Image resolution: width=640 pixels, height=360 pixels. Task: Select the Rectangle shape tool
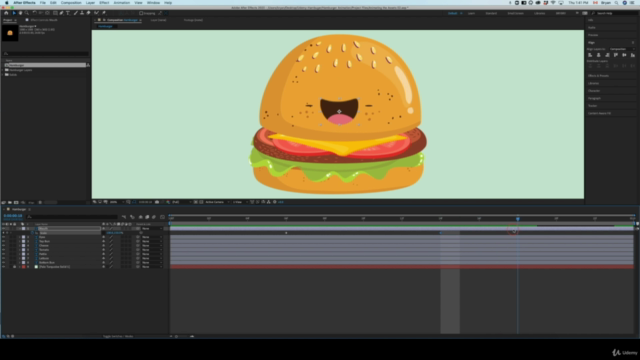tap(55, 13)
